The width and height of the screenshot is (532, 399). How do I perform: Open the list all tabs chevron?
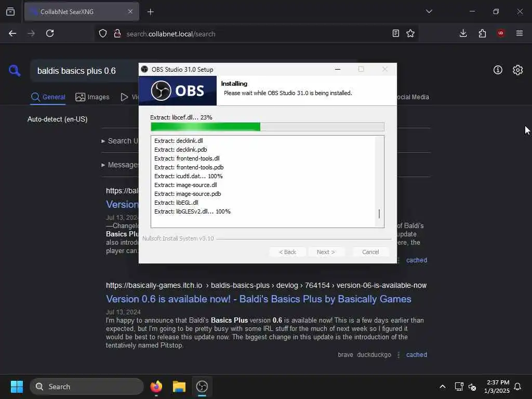tap(429, 11)
